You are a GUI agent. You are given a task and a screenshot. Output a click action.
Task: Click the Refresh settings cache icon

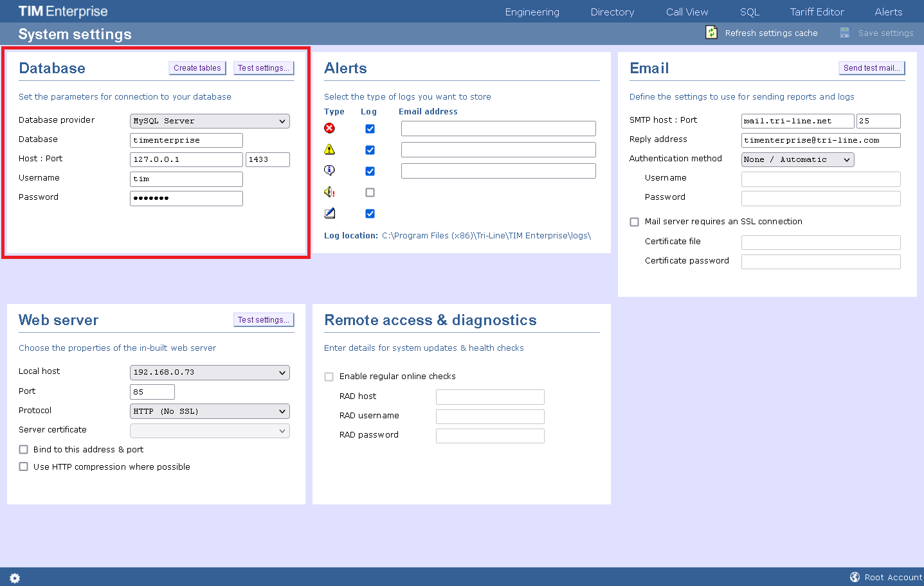click(711, 31)
